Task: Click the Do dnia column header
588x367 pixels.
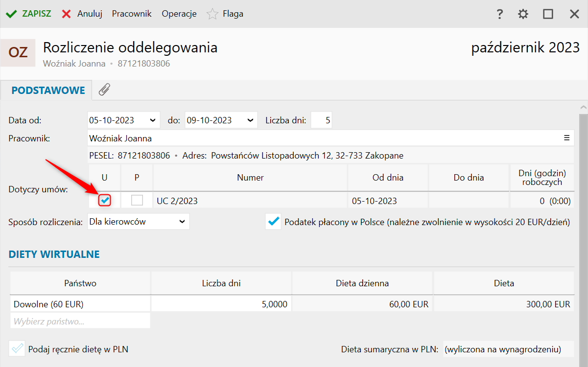Action: 469,178
